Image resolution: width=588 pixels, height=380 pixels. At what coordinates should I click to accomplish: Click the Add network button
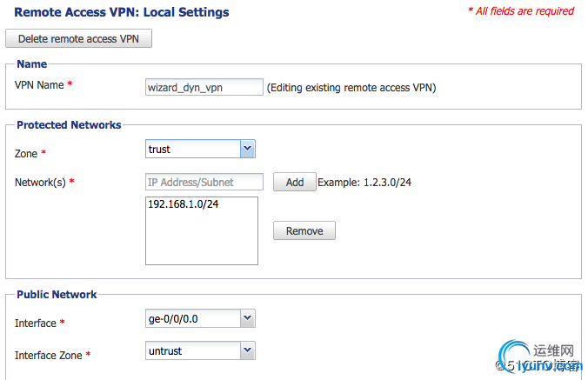pyautogui.click(x=295, y=182)
